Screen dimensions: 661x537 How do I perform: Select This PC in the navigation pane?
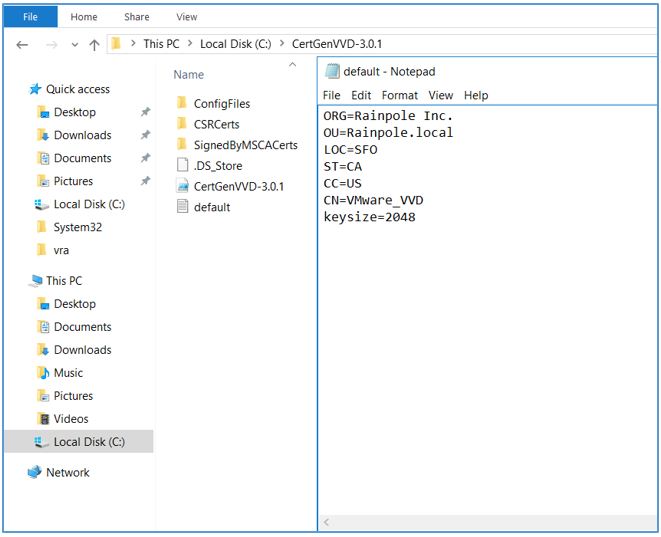[64, 281]
